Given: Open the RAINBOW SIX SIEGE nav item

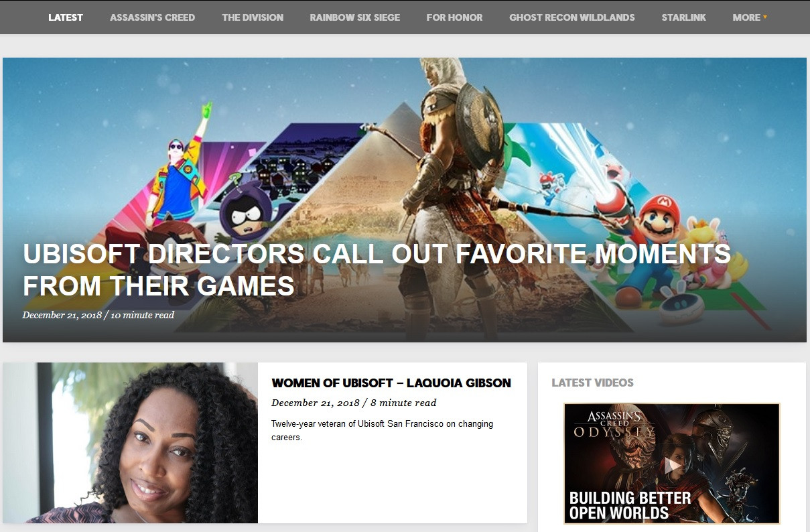Looking at the screenshot, I should coord(354,17).
